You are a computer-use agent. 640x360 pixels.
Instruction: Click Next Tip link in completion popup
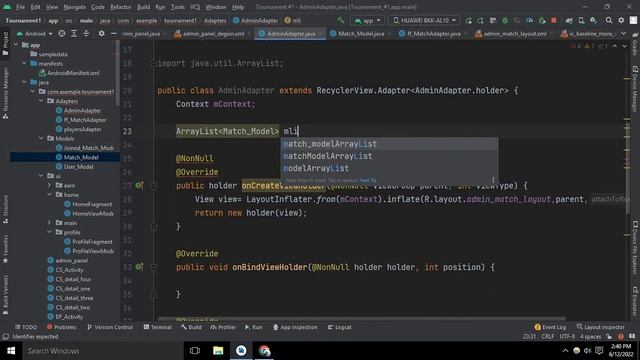click(x=368, y=180)
